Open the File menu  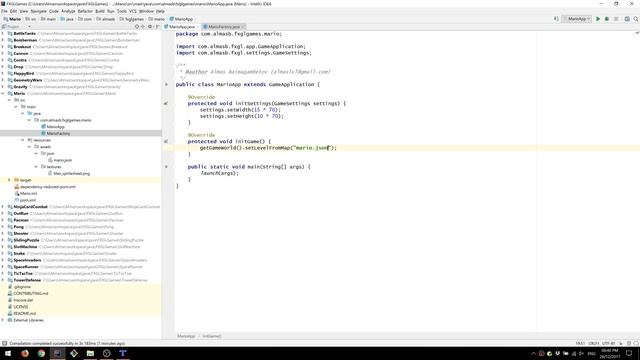[4, 11]
